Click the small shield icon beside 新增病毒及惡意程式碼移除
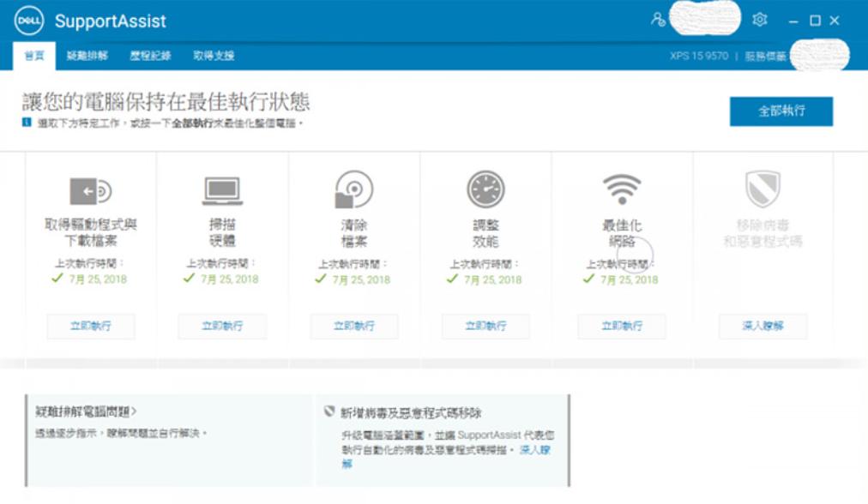 pyautogui.click(x=329, y=411)
